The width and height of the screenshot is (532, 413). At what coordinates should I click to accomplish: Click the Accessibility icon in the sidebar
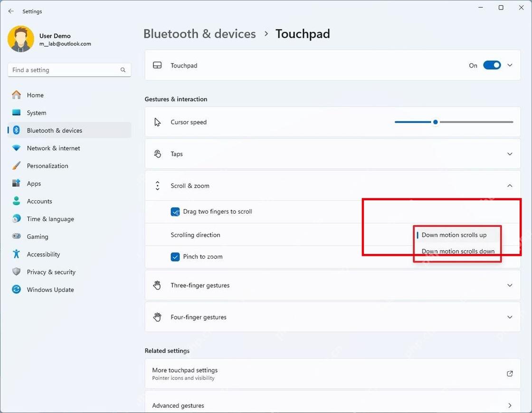coord(16,254)
